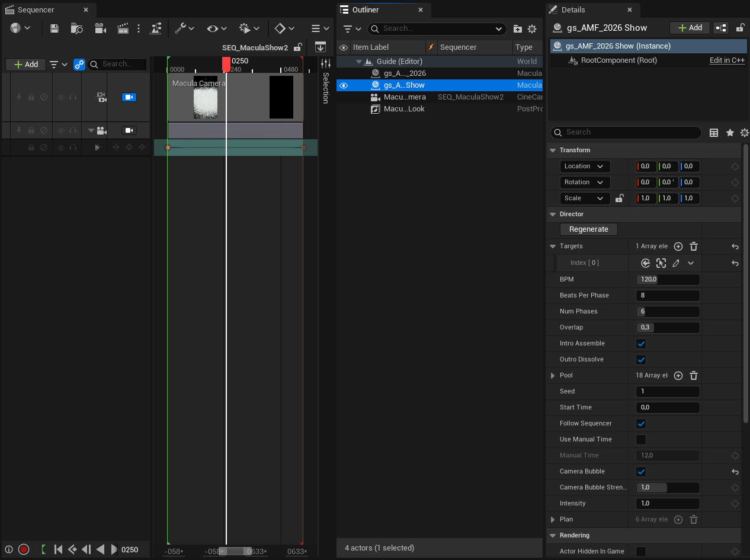
Task: Click the info icon at bottom-left of Sequencer
Action: (9, 549)
